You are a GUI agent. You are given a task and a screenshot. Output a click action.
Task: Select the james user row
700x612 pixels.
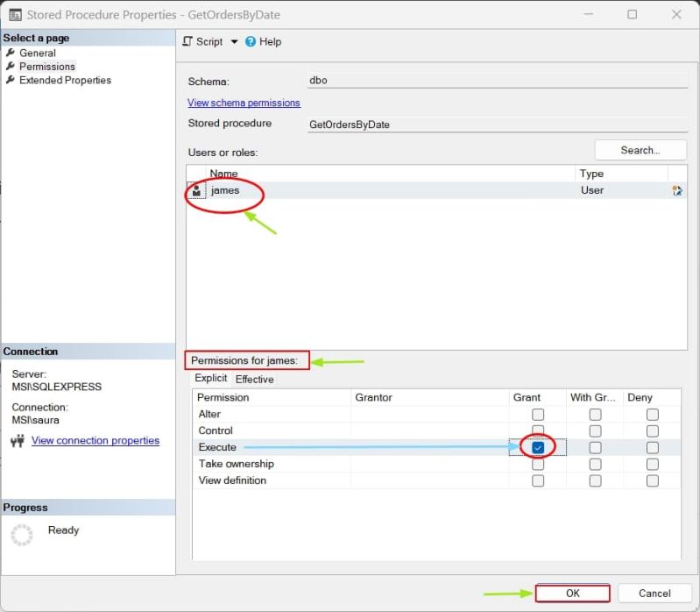click(x=436, y=190)
